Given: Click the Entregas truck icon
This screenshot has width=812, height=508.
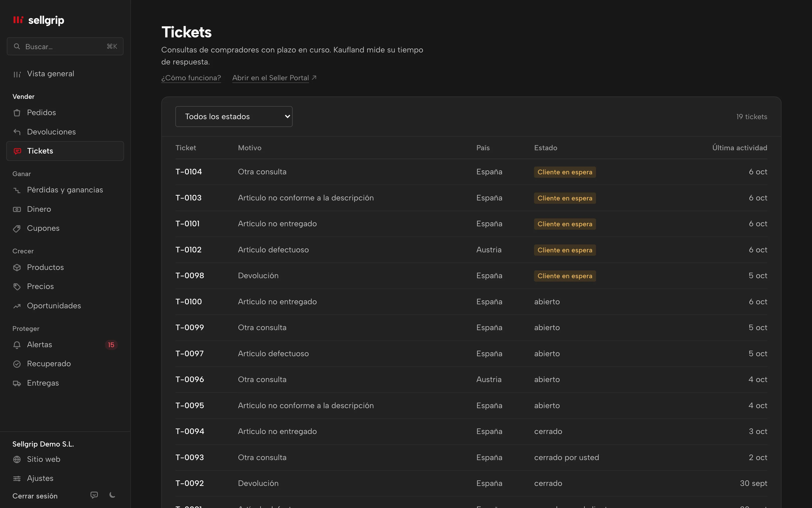Looking at the screenshot, I should click(17, 383).
